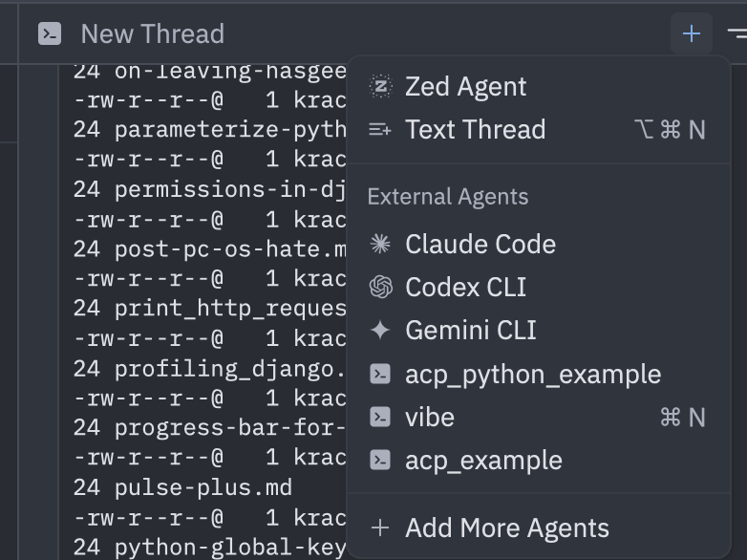Image resolution: width=747 pixels, height=560 pixels.
Task: Click the New Thread panel title
Action: (152, 34)
